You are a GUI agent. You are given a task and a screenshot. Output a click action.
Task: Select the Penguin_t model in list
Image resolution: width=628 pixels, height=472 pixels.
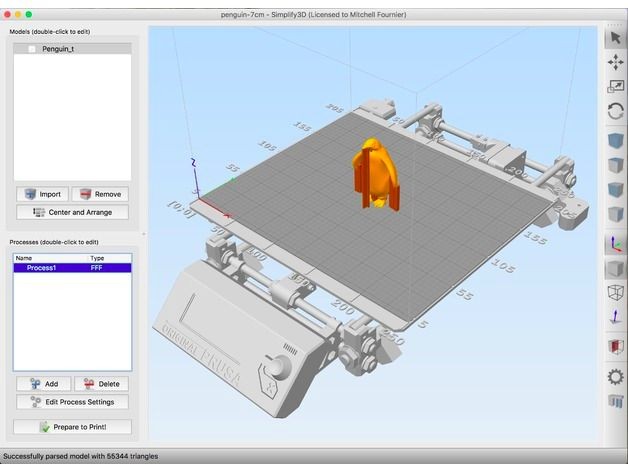[x=62, y=48]
